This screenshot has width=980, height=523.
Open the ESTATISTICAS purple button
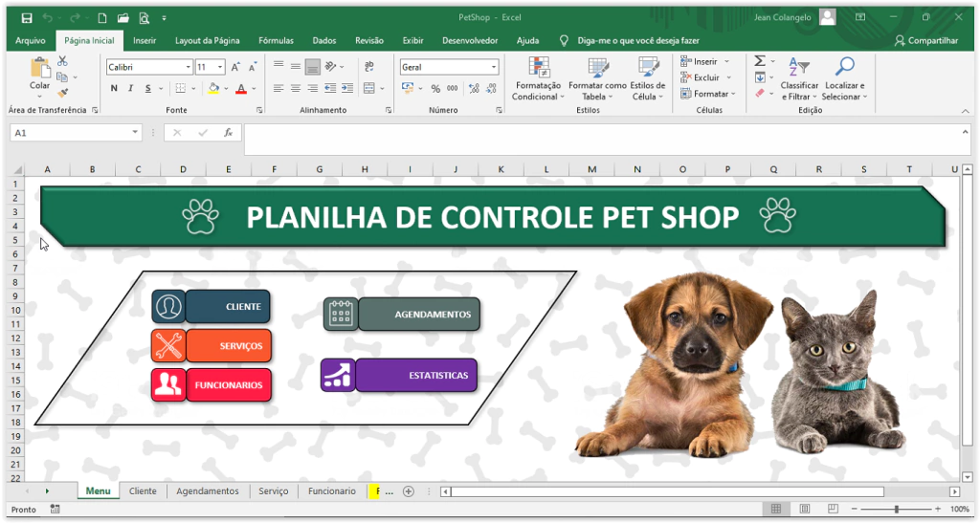415,376
